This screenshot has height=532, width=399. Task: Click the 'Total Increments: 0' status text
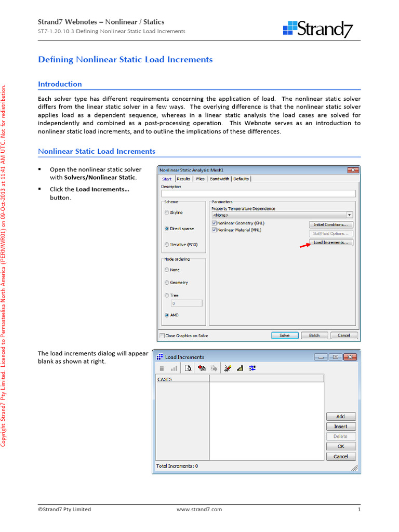[x=177, y=466]
